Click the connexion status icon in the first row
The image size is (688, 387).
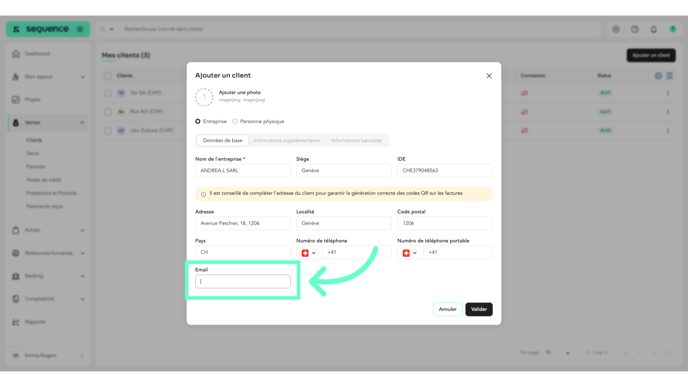tap(524, 93)
